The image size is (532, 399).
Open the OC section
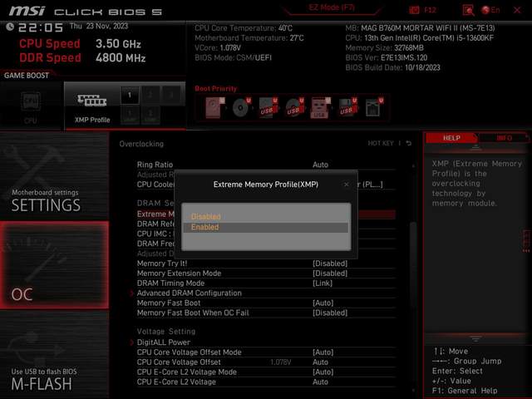(x=54, y=265)
